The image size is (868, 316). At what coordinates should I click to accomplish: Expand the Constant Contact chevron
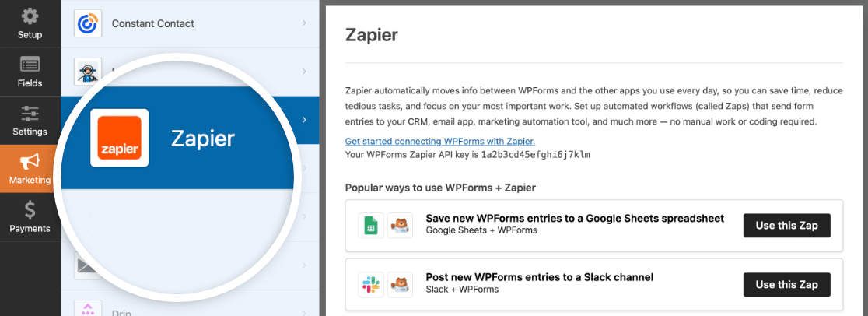click(x=304, y=23)
